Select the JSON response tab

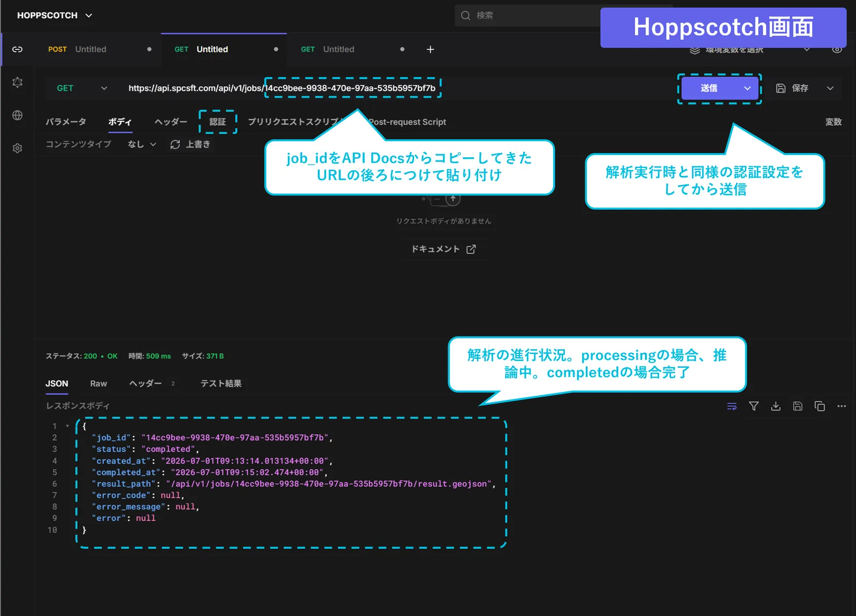(57, 383)
